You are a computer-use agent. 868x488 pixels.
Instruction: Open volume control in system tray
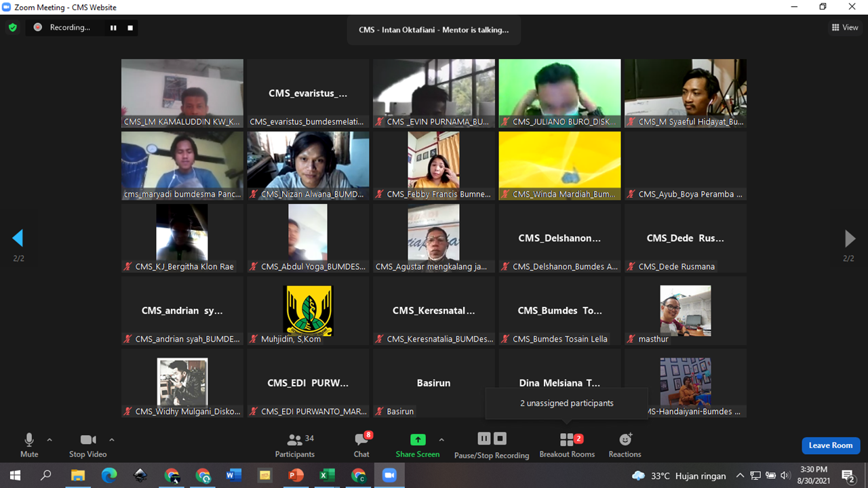786,476
